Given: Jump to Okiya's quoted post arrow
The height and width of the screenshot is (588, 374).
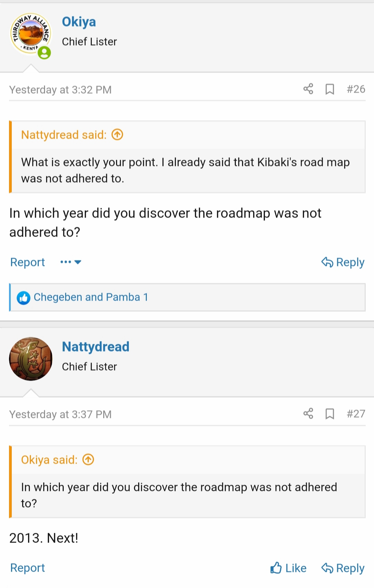Looking at the screenshot, I should [x=88, y=459].
